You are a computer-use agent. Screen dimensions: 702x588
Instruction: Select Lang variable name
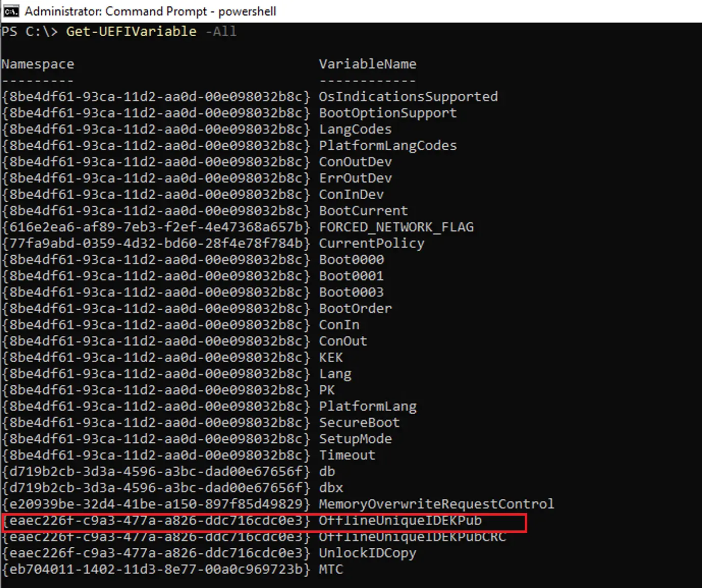click(335, 374)
